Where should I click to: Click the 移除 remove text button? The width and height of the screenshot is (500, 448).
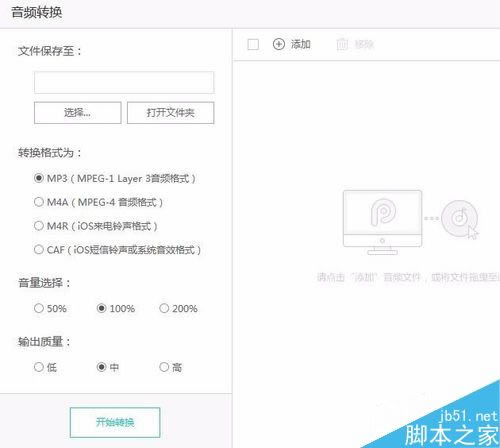pos(364,44)
